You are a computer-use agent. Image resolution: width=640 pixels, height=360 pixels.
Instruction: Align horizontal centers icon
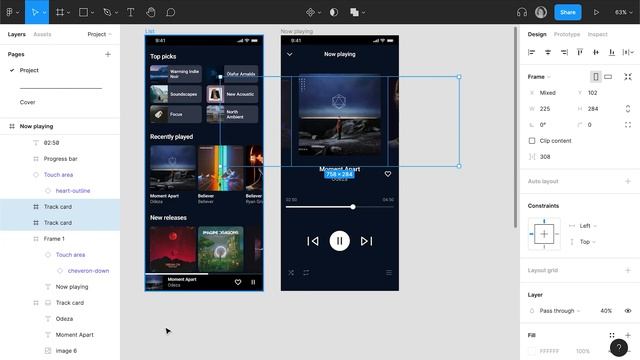click(x=548, y=52)
